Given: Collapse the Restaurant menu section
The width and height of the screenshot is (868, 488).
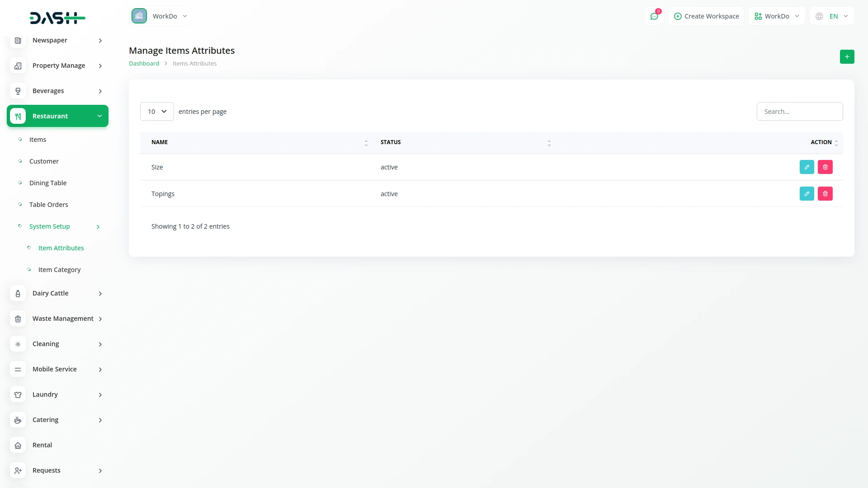Looking at the screenshot, I should pyautogui.click(x=58, y=116).
